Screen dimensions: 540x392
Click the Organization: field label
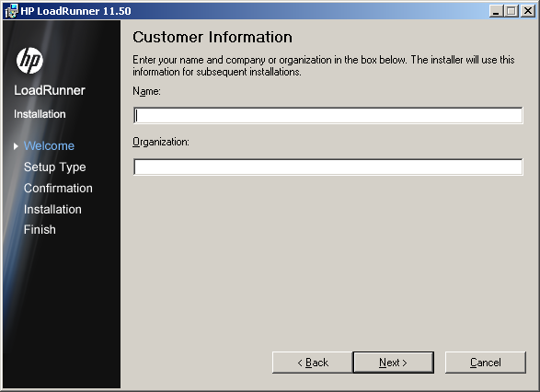(161, 142)
